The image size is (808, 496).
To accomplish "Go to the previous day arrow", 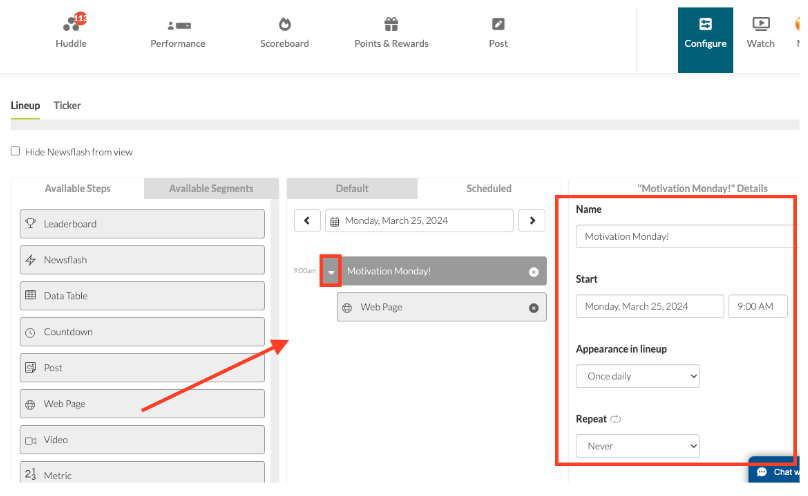I will [307, 220].
